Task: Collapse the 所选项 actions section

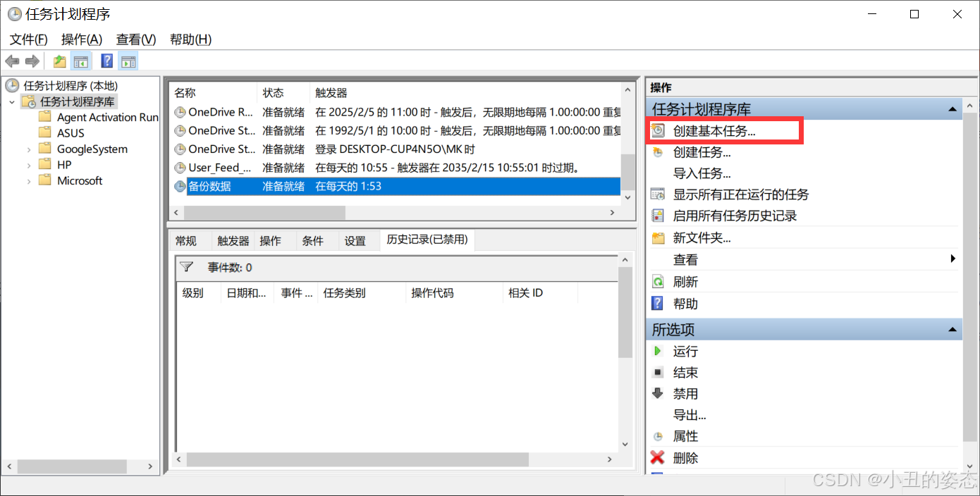Action: (x=953, y=330)
